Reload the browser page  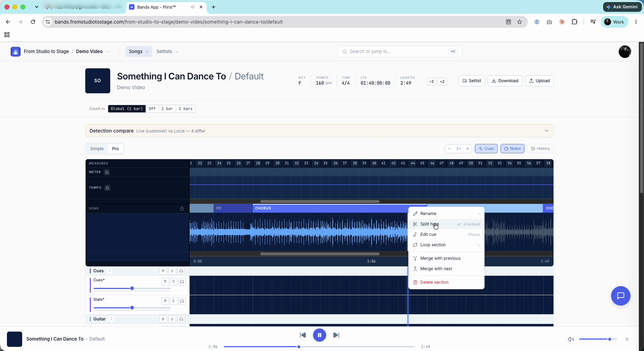(x=33, y=22)
